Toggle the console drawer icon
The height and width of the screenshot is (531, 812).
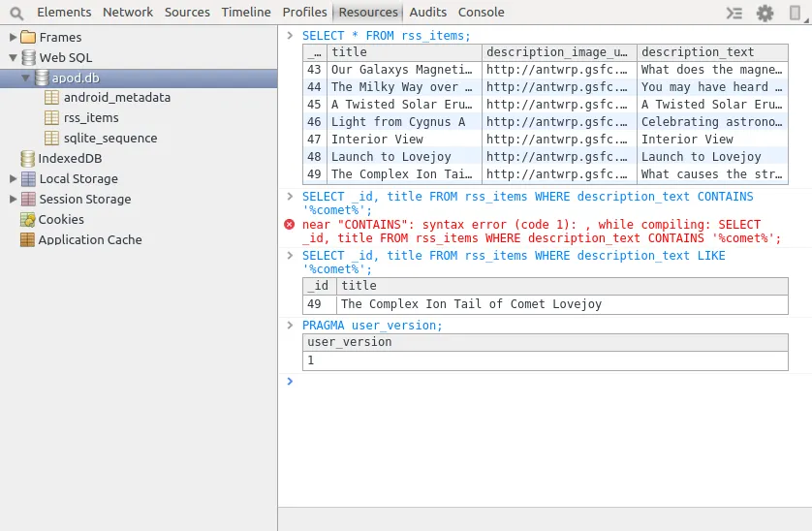[735, 13]
